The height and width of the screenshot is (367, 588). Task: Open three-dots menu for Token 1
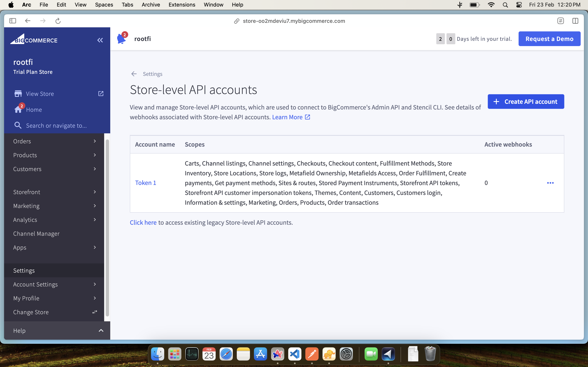(550, 183)
